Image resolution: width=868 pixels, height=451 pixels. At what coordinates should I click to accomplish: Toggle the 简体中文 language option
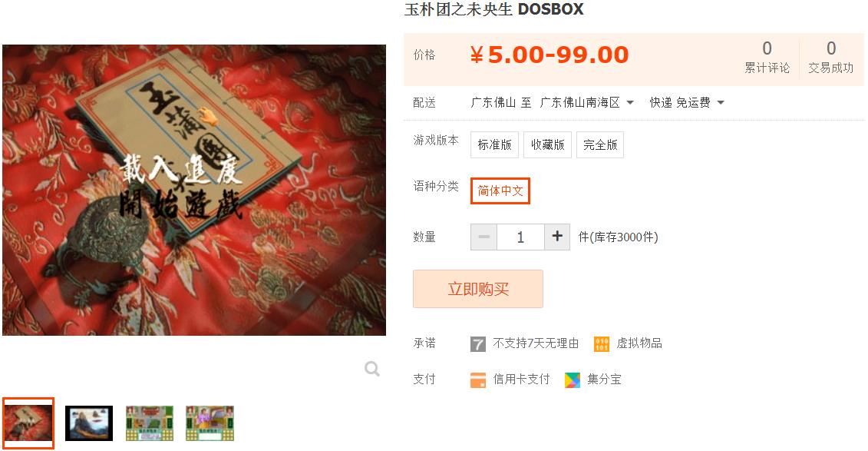(500, 191)
